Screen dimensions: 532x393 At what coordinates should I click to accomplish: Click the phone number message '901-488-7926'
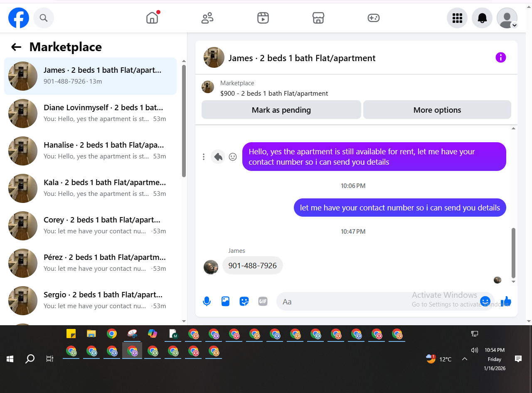tap(252, 265)
